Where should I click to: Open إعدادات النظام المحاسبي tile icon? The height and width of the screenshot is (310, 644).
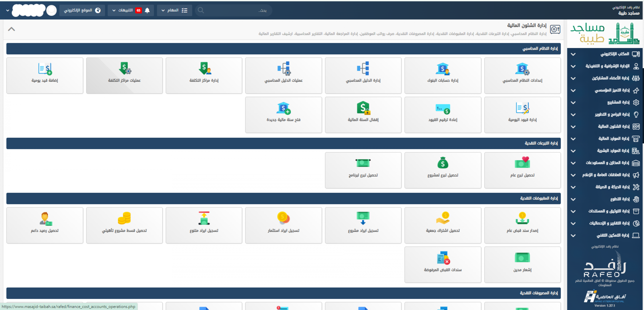coord(522,69)
